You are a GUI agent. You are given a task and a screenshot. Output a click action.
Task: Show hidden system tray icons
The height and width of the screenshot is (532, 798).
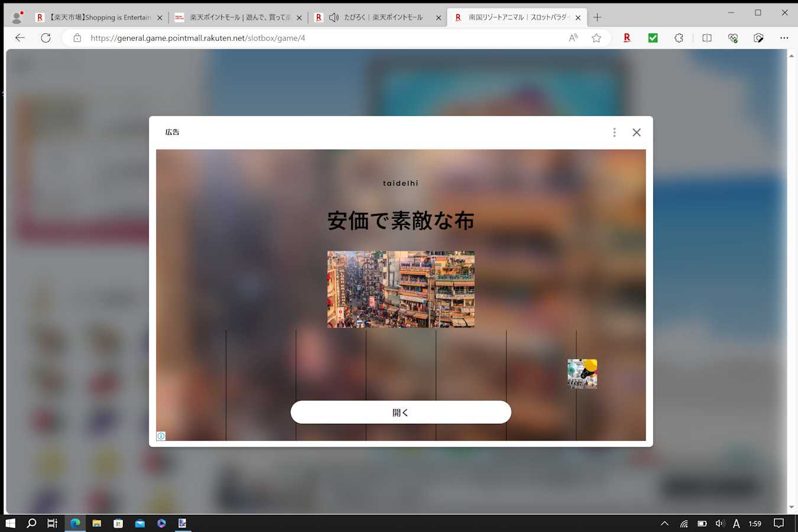665,523
